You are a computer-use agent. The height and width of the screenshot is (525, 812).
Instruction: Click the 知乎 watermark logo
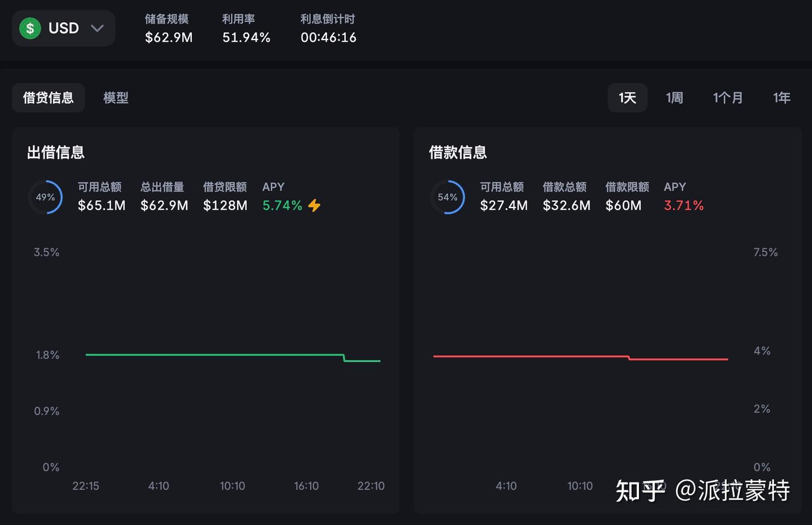(x=639, y=491)
